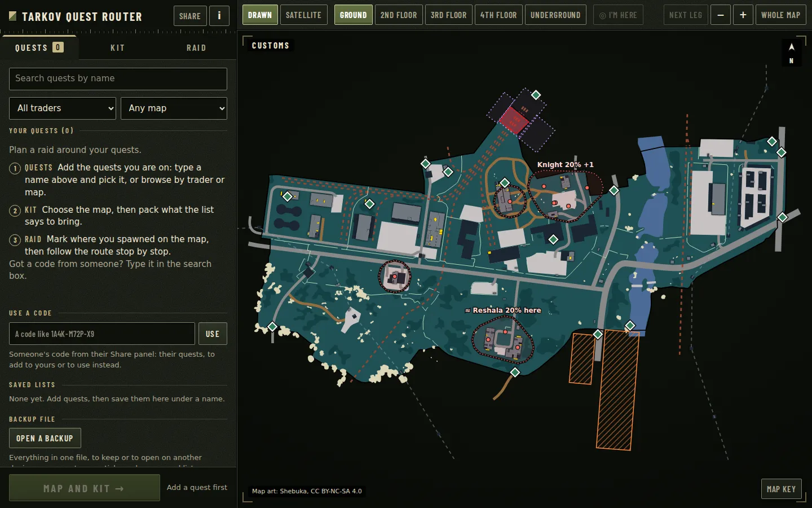Screen dimensions: 812x508
Task: Select the diamond marker at the map's southern tip
Action: [x=515, y=373]
